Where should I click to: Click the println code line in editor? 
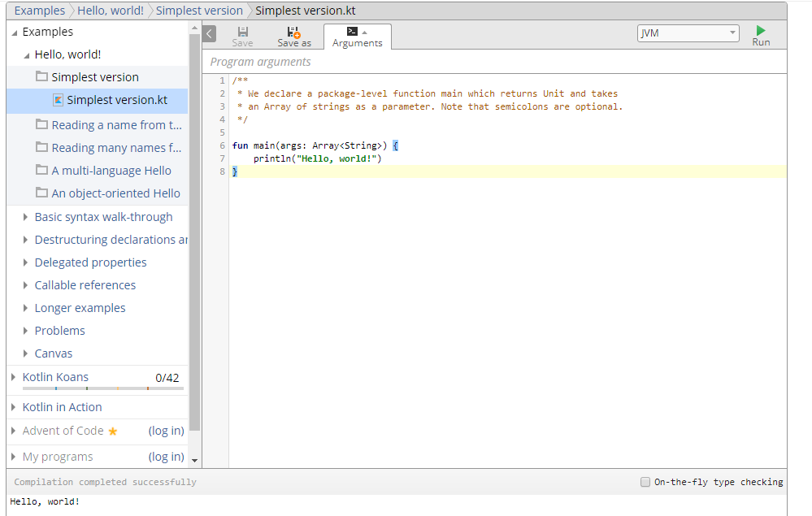click(x=317, y=158)
